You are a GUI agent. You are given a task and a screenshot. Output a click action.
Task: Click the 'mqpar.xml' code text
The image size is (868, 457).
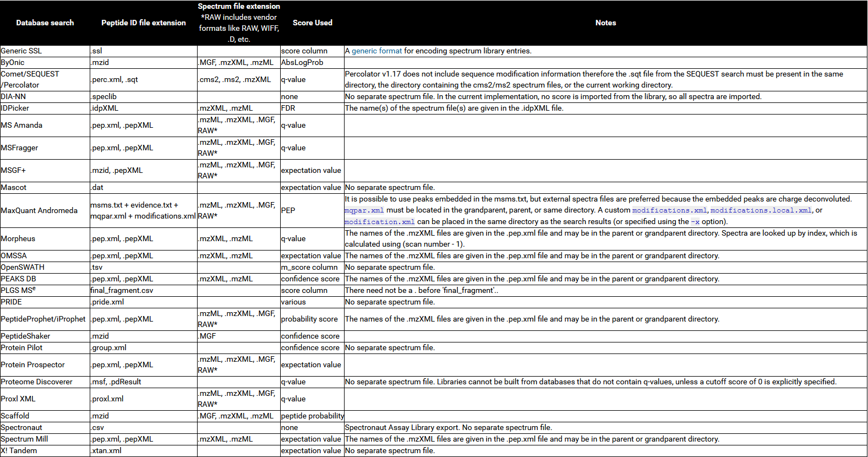coord(364,210)
